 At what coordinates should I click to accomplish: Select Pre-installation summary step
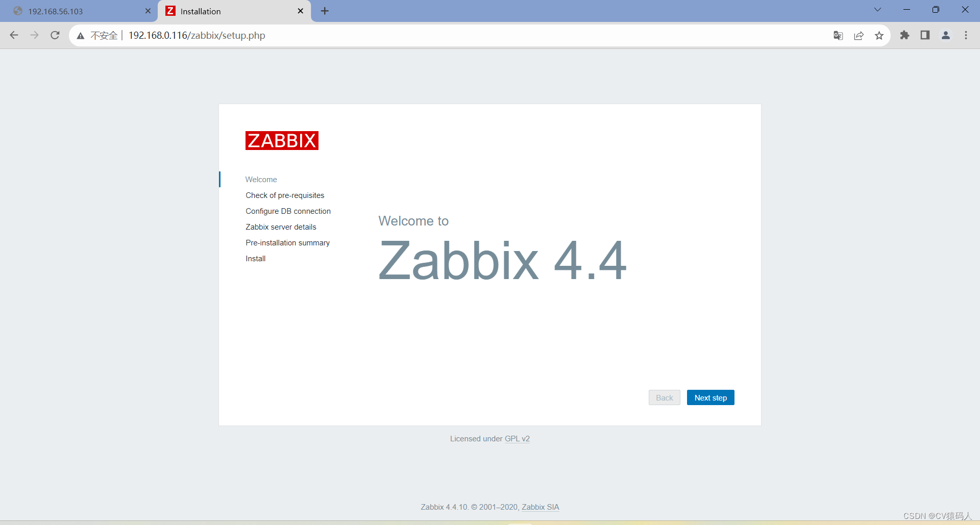(287, 243)
